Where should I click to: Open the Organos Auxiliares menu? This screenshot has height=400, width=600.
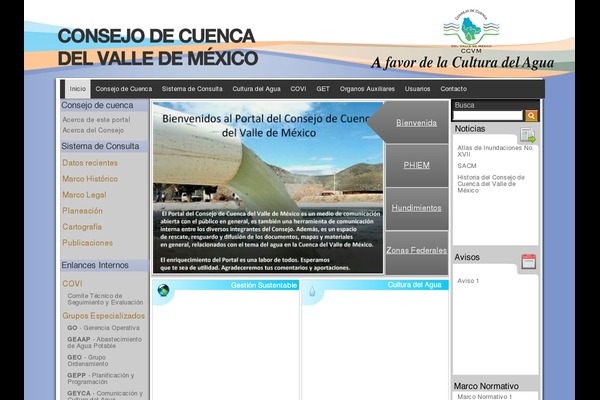click(367, 89)
